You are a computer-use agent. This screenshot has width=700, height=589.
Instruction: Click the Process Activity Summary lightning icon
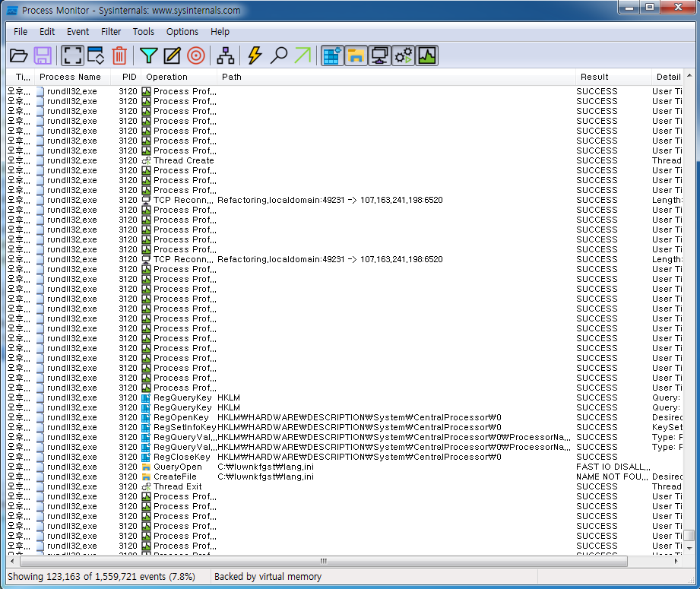click(255, 55)
